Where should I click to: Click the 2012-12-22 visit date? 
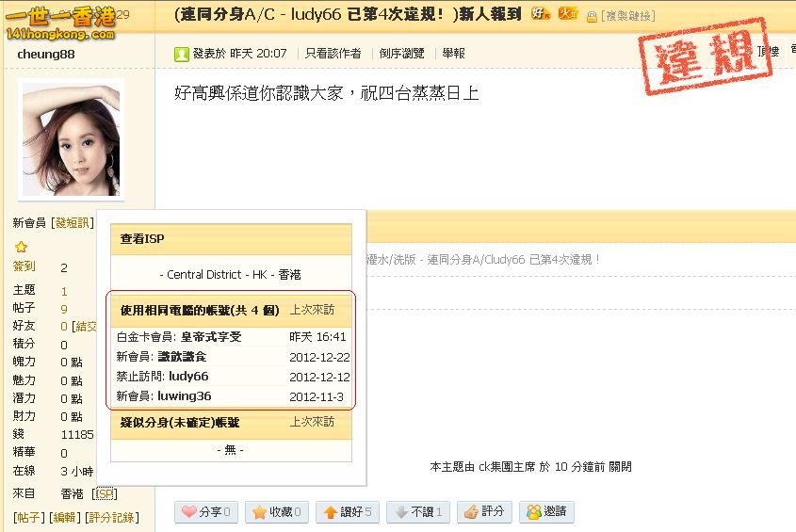(x=319, y=358)
